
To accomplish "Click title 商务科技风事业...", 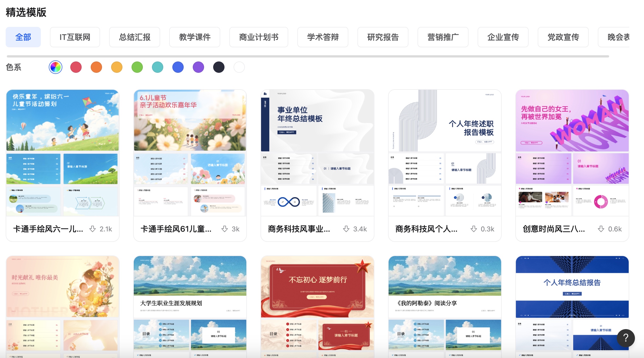I will point(299,229).
